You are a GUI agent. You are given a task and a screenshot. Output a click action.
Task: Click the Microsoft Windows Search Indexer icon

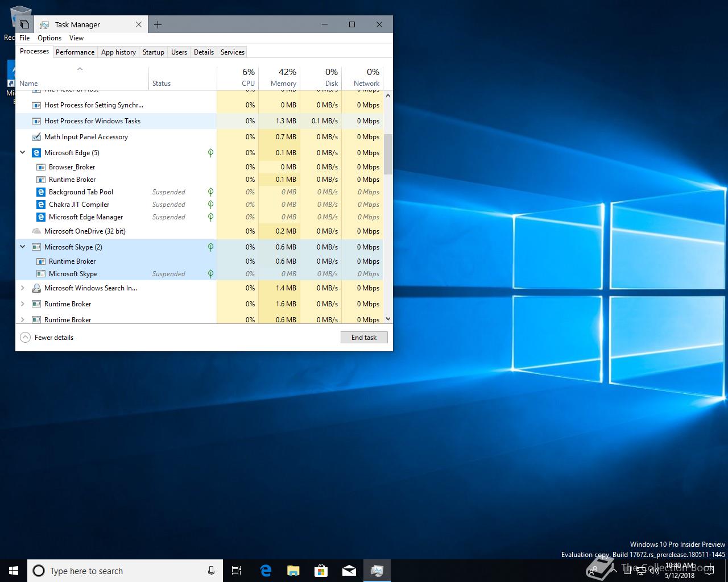[x=36, y=288]
